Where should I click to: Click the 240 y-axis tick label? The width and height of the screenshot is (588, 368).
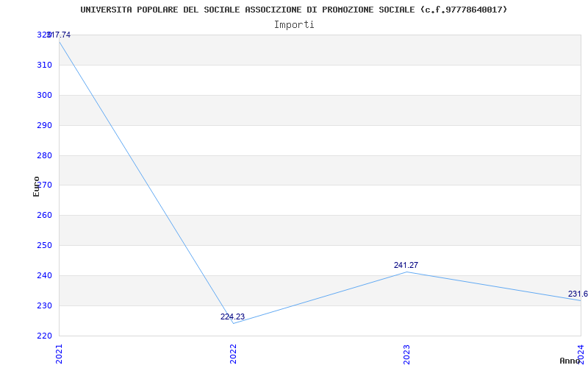(x=44, y=275)
